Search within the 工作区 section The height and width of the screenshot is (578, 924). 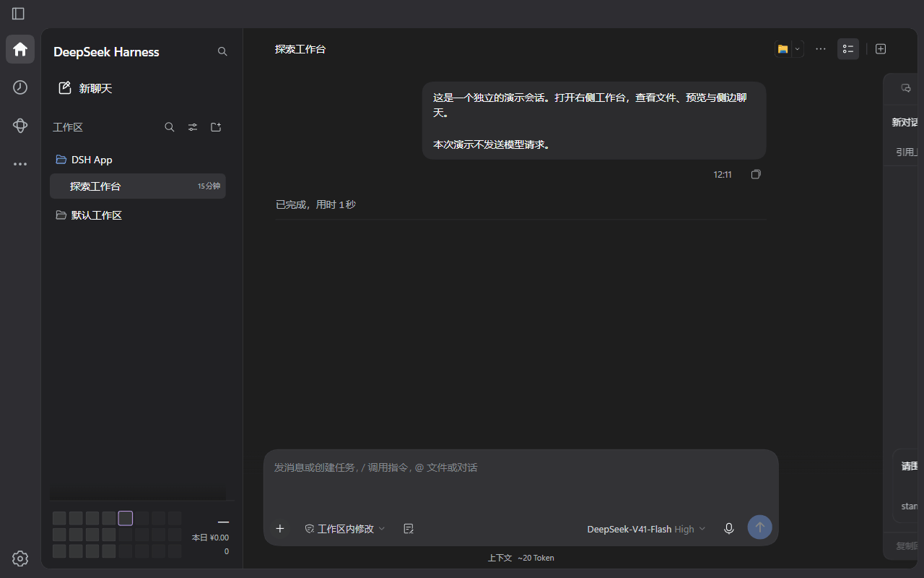(x=170, y=127)
